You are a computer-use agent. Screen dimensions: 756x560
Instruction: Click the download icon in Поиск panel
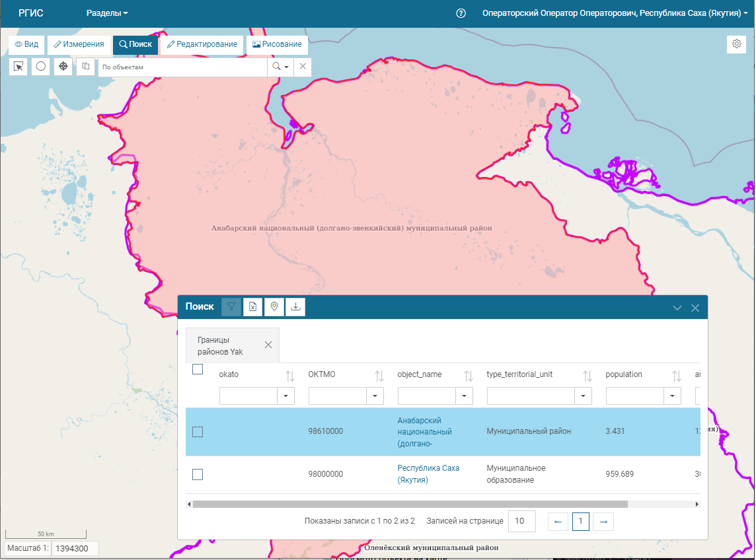[x=295, y=306]
